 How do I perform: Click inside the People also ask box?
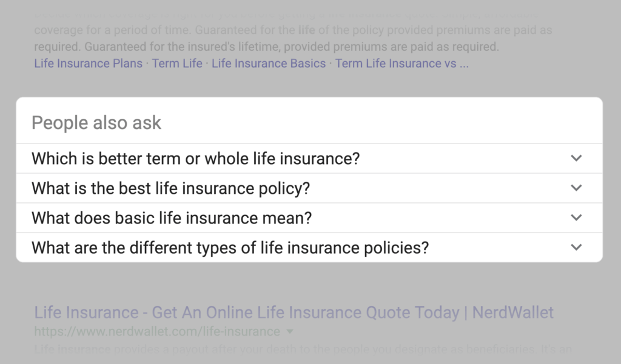pos(309,179)
